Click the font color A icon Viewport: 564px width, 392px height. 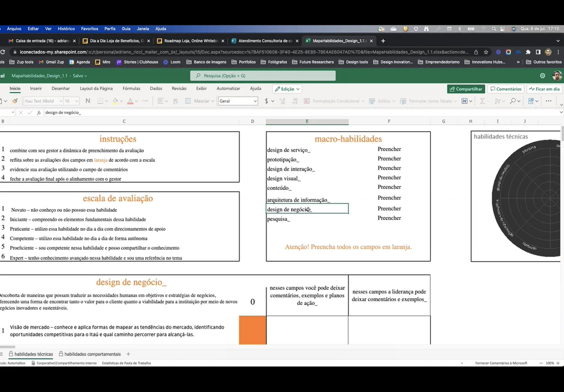130,101
